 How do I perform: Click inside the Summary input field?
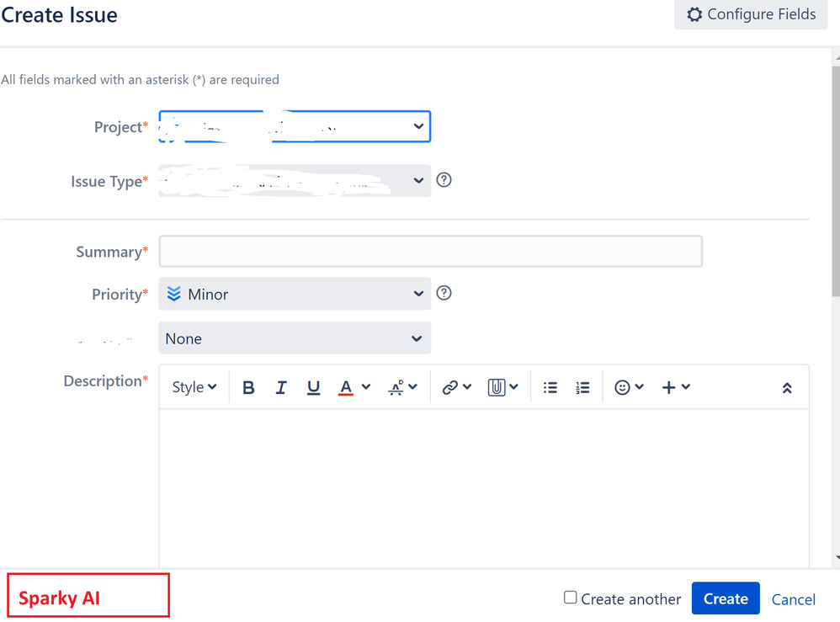430,251
